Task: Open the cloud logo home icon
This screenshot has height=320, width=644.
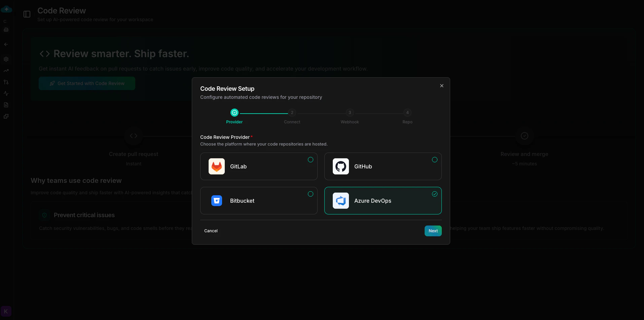Action: point(6,9)
